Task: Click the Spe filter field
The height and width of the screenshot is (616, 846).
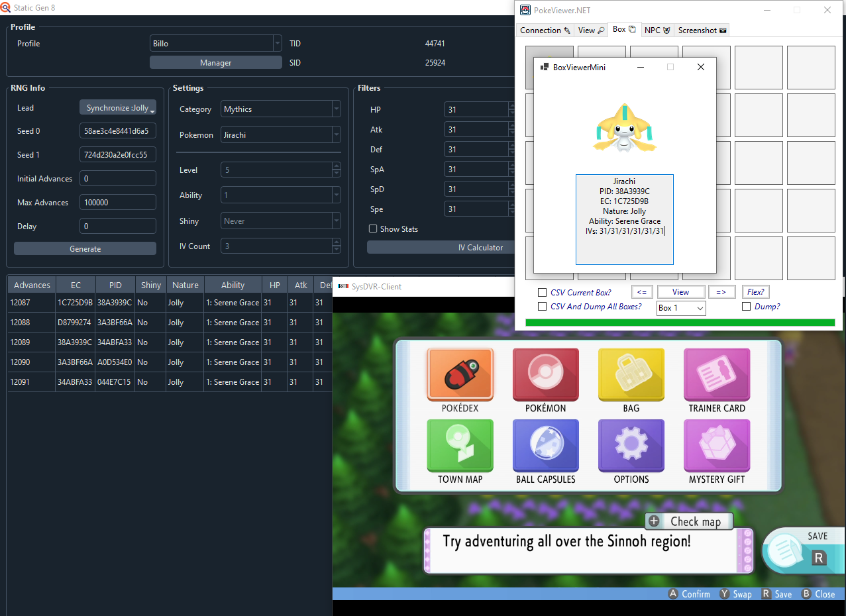Action: (479, 209)
